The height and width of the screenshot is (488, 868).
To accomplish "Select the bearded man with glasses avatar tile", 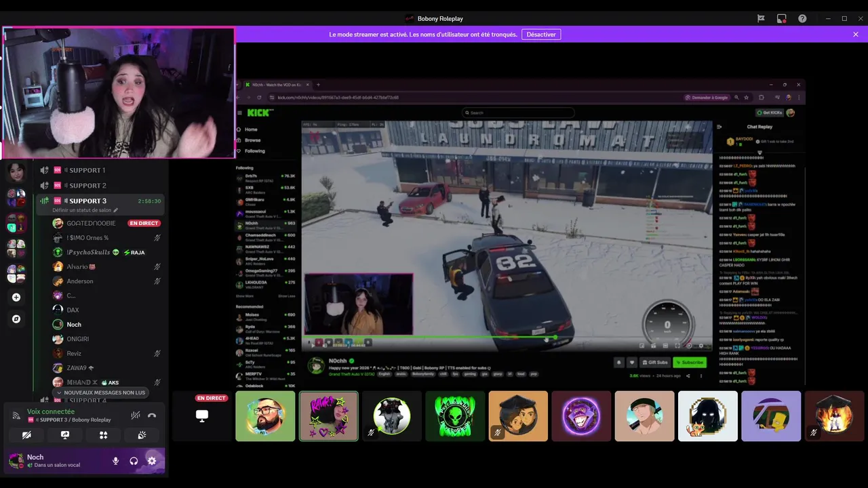I will tap(265, 416).
